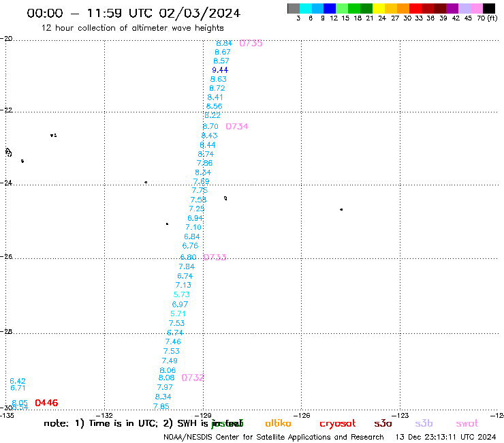
Task: Click the 6.94 wave height reading
Action: click(x=195, y=218)
